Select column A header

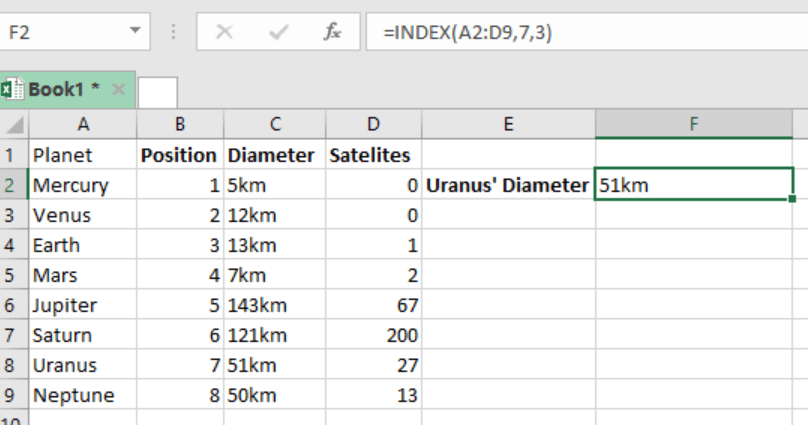[83, 125]
